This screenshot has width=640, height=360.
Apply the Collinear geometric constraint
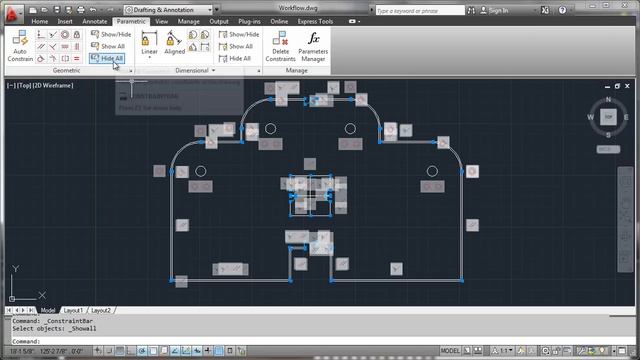(53, 35)
